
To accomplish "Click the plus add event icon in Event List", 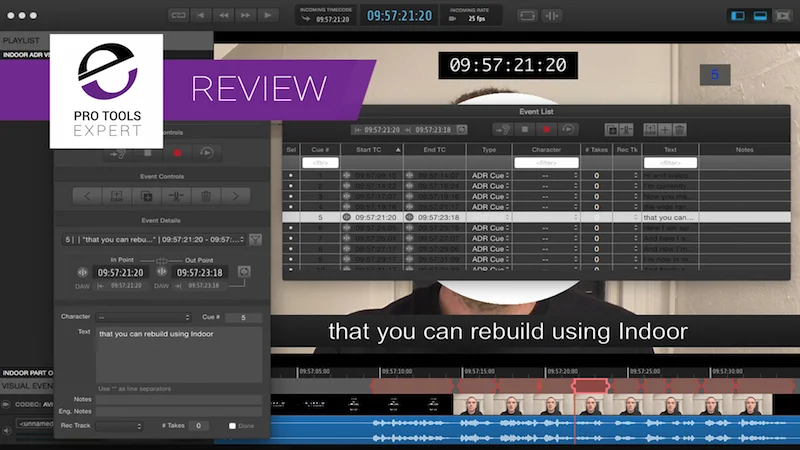I will coord(665,130).
